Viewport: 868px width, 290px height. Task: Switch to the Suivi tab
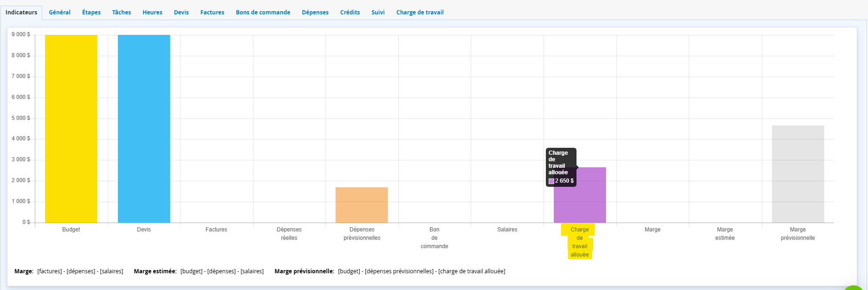point(378,13)
